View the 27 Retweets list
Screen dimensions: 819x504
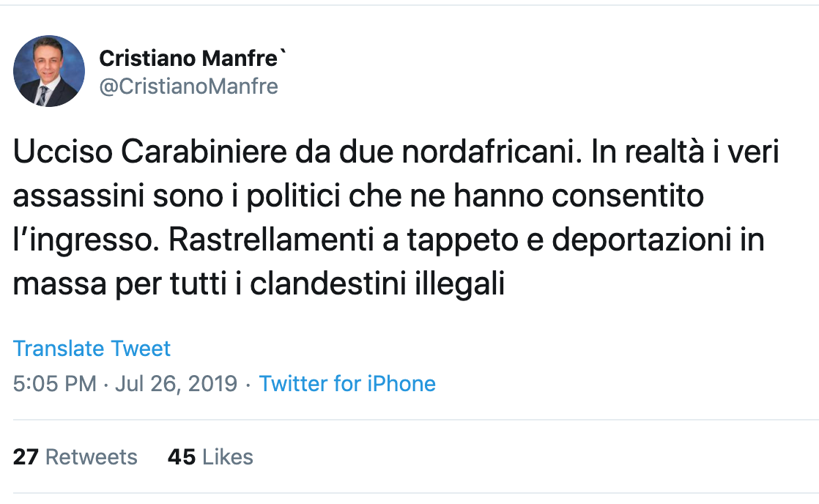[75, 457]
